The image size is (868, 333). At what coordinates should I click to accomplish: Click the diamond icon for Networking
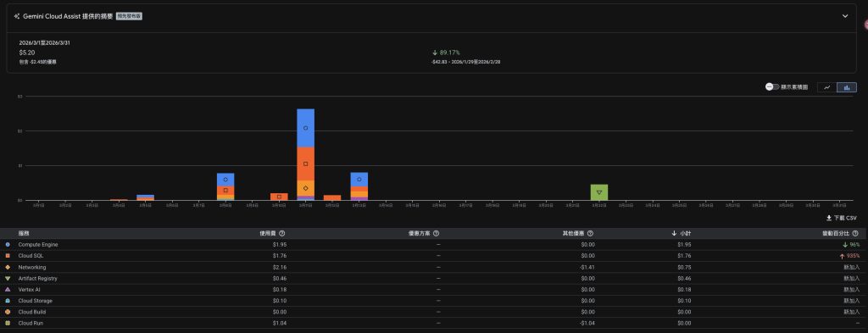point(8,267)
